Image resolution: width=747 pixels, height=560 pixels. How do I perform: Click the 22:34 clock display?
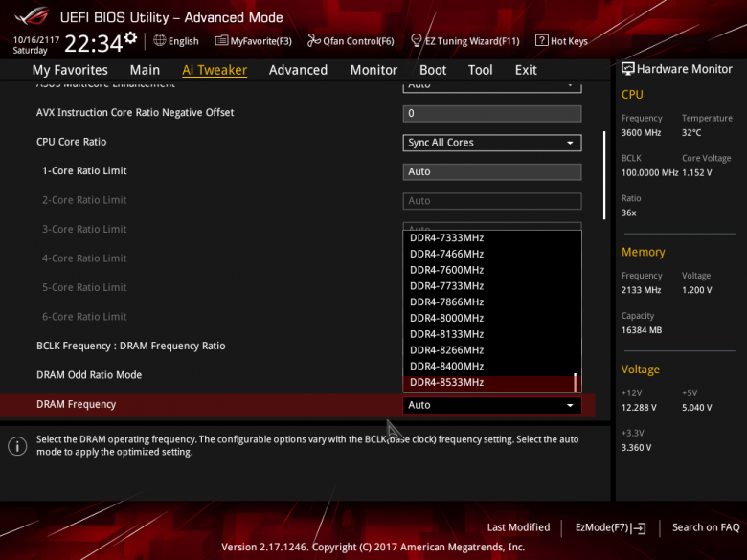(x=94, y=43)
